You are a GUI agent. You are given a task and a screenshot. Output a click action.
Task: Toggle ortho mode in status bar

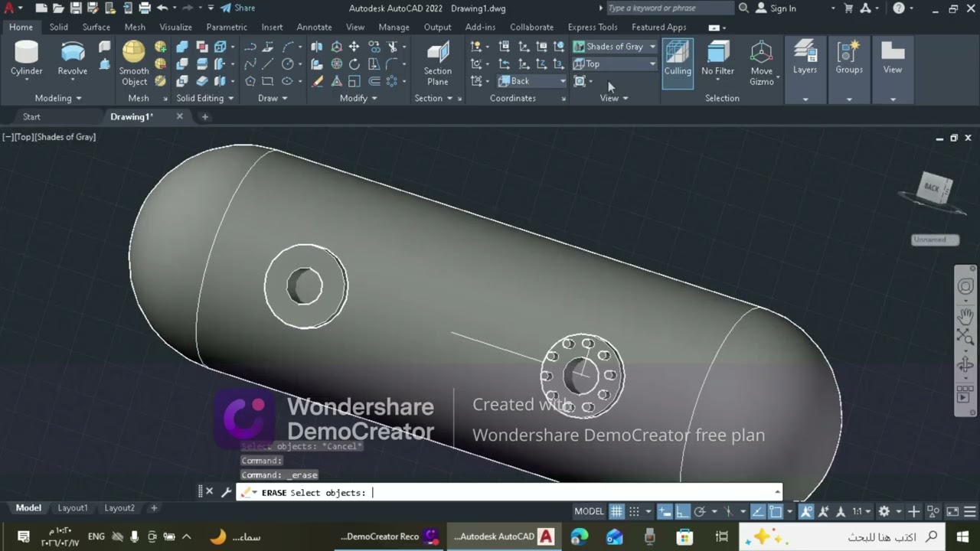click(682, 511)
